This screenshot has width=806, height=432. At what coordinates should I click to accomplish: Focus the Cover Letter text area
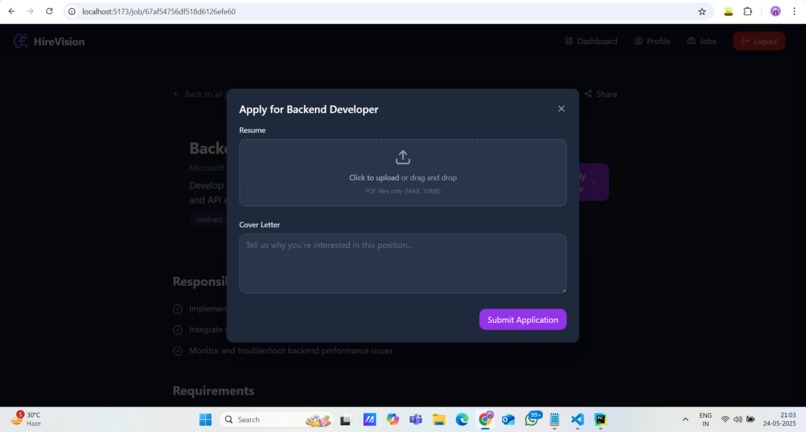point(402,263)
